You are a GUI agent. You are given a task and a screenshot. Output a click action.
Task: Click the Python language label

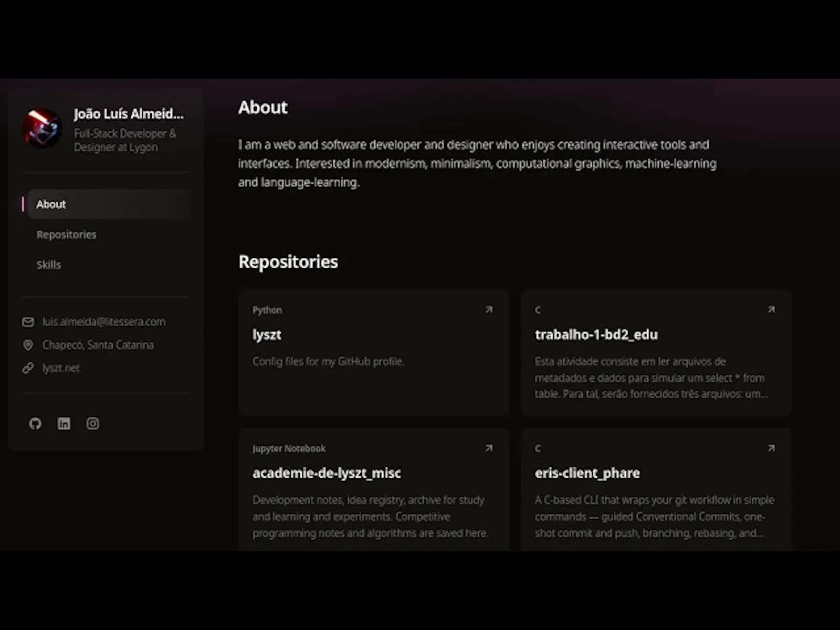(267, 310)
